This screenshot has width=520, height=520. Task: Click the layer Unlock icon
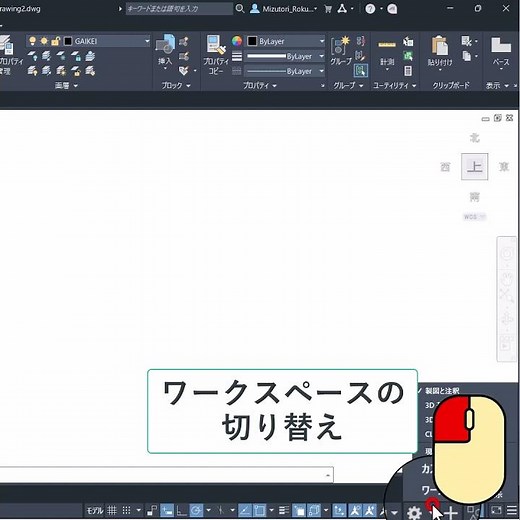(x=76, y=71)
